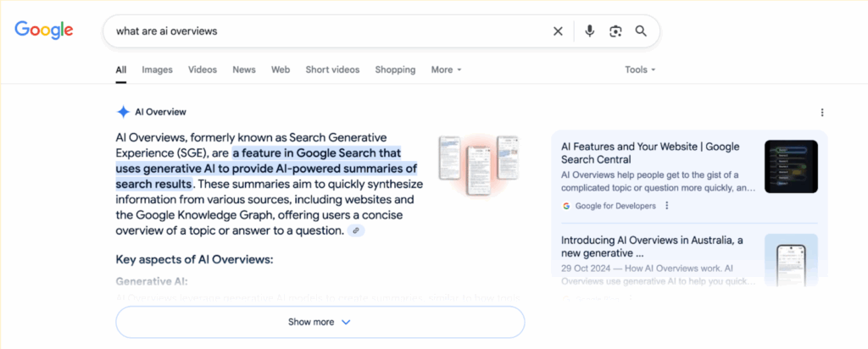Click the 'Generative AI:' subheading
This screenshot has height=349, width=868.
pyautogui.click(x=152, y=281)
